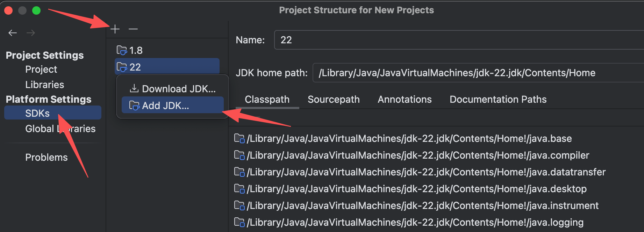Select the 22 SDK entry

point(135,67)
